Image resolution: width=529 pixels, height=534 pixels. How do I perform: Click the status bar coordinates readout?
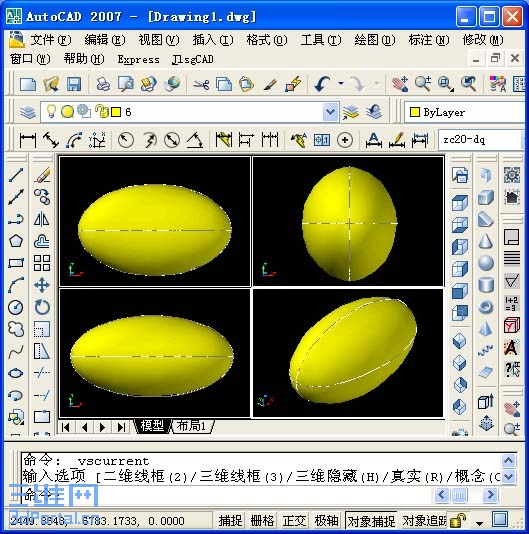(x=97, y=521)
